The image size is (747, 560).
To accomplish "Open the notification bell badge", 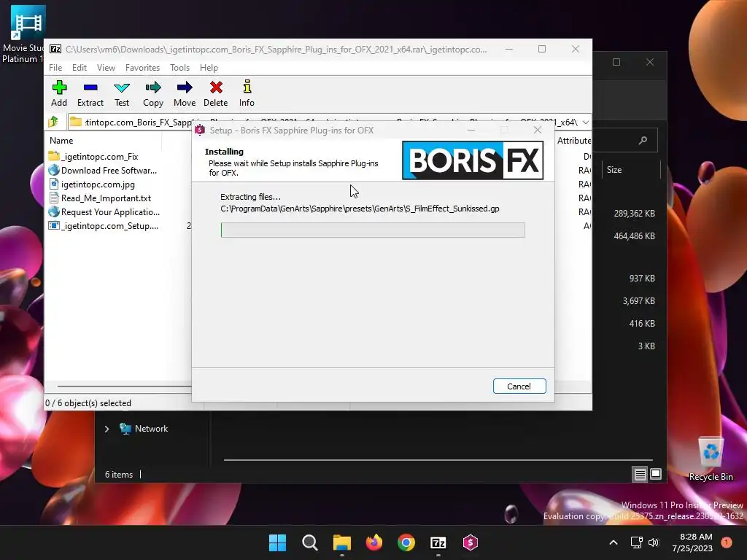I will coord(727,542).
